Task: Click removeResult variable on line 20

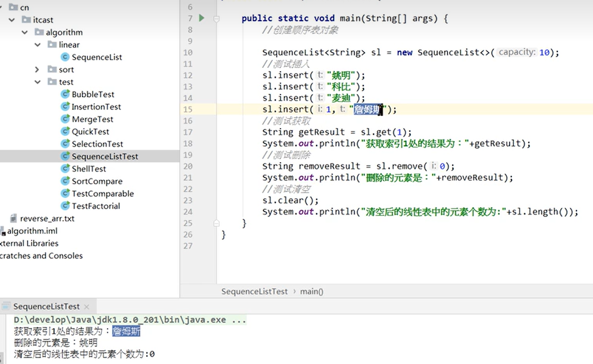Action: click(x=330, y=166)
